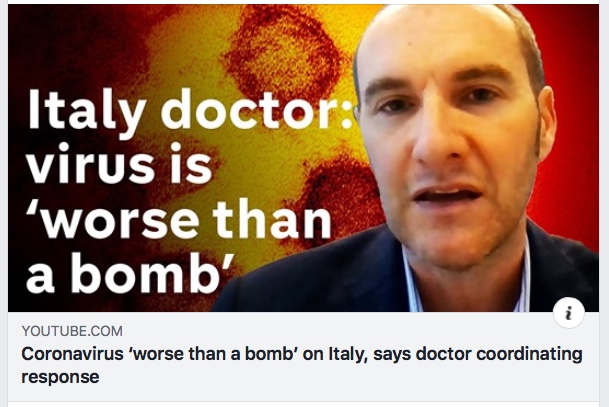Click the word "response" in the title
This screenshot has width=609, height=407.
(60, 377)
